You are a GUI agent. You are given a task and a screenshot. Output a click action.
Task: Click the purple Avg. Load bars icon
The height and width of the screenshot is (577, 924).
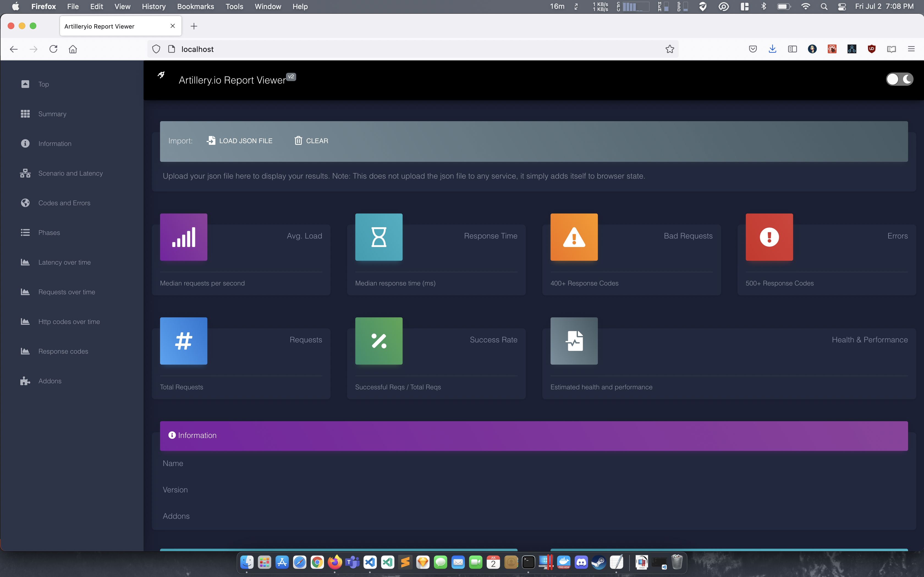point(184,237)
